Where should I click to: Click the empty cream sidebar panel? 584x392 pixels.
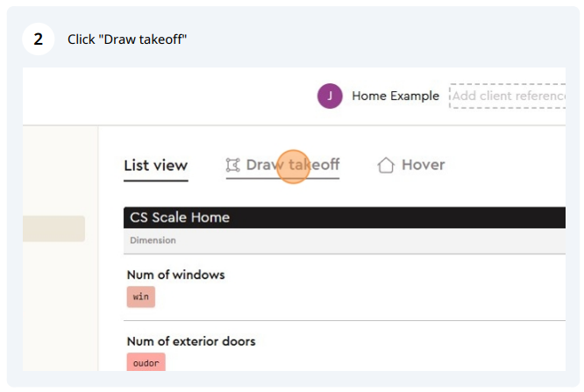click(61, 298)
